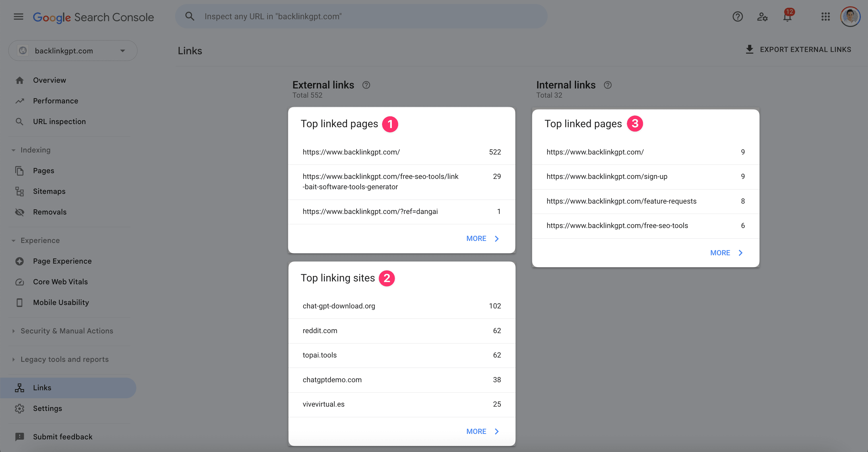Click the Submit feedback icon
Screen dimensions: 868x452
[20, 437]
